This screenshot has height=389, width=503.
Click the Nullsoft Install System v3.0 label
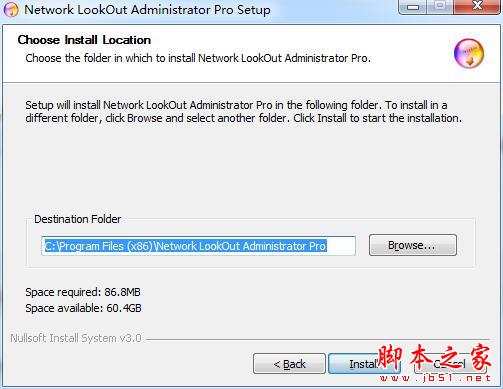point(76,338)
